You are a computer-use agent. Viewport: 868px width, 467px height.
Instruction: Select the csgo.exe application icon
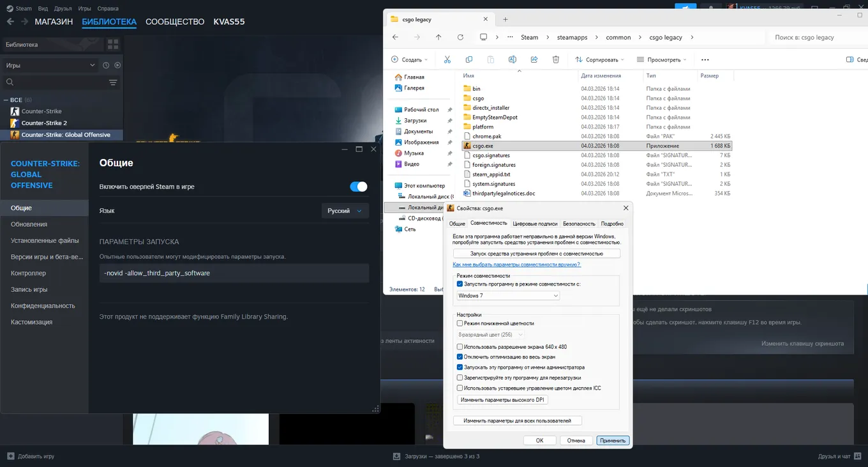[467, 146]
